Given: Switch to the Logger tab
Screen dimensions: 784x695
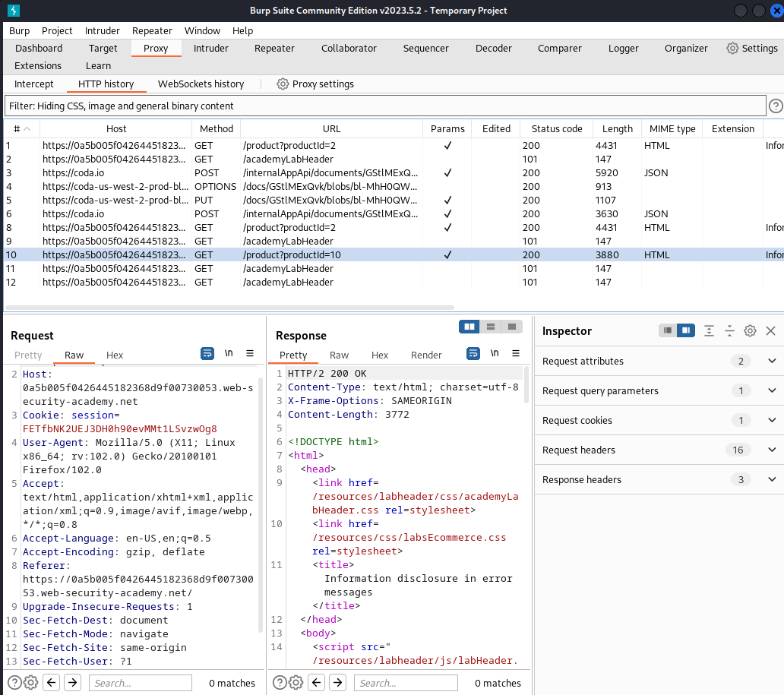Looking at the screenshot, I should pos(624,48).
